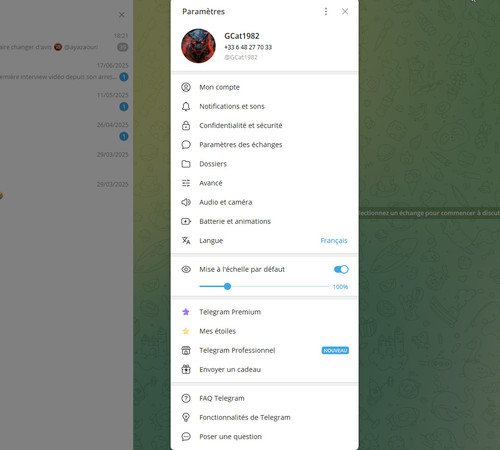This screenshot has width=500, height=450.
Task: Click the interface scale slider handle
Action: [x=227, y=286]
